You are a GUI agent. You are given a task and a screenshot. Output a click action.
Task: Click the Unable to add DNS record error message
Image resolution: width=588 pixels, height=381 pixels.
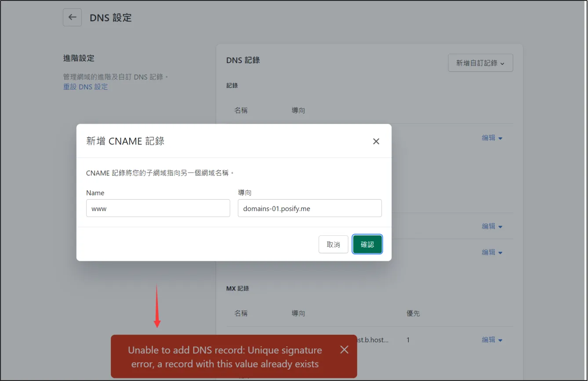click(x=225, y=357)
